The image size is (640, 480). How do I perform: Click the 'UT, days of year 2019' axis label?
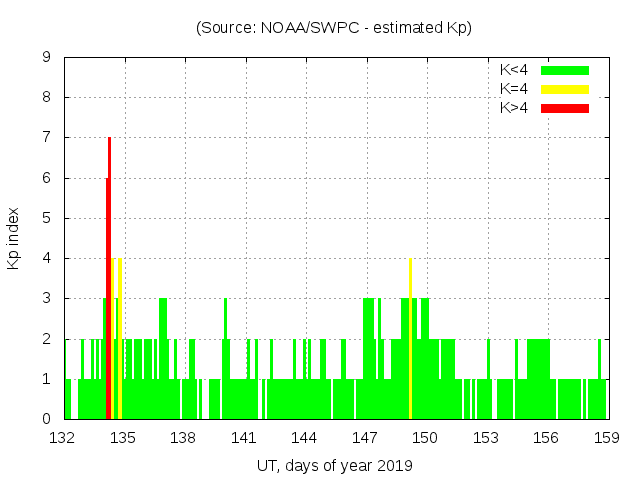tap(334, 465)
